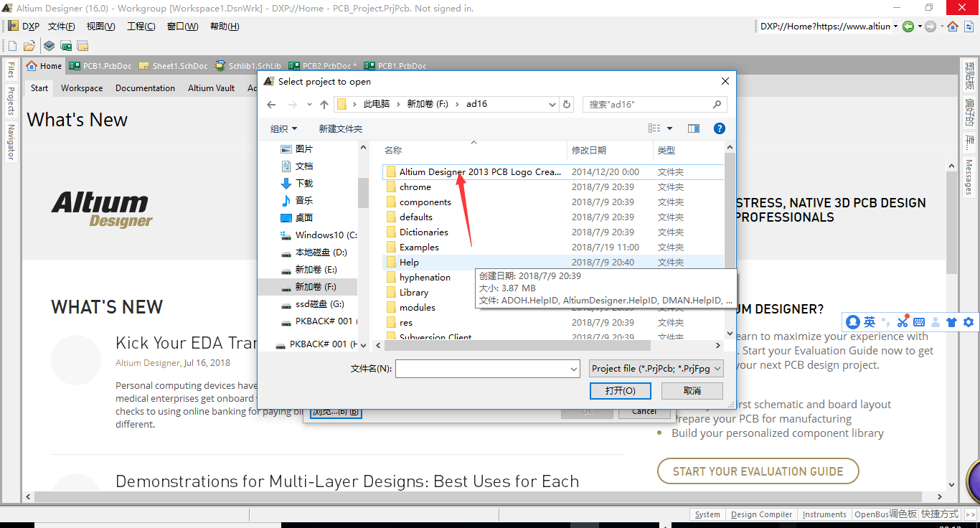Click the 打开(O) open button

620,391
